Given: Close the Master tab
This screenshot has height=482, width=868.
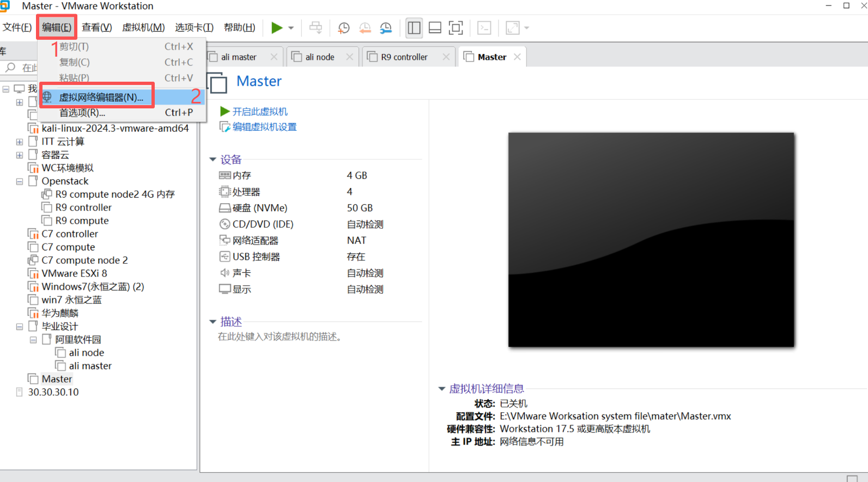Looking at the screenshot, I should [x=517, y=57].
